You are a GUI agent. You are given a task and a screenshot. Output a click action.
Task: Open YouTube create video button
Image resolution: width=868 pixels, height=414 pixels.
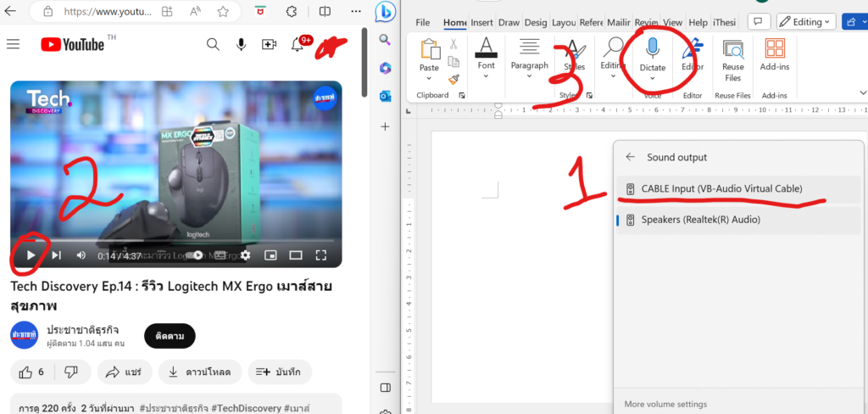click(269, 44)
